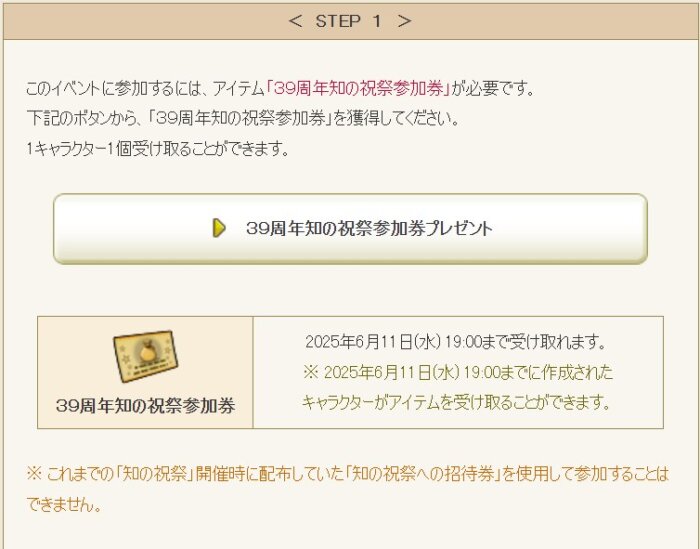Click the orange ※ これまでの「知の祝祭」 notice line

348,474
